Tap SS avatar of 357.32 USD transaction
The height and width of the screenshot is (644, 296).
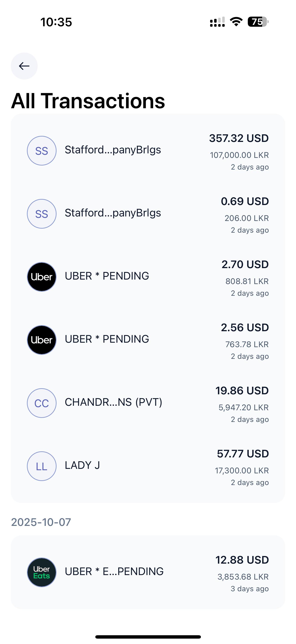coord(42,150)
